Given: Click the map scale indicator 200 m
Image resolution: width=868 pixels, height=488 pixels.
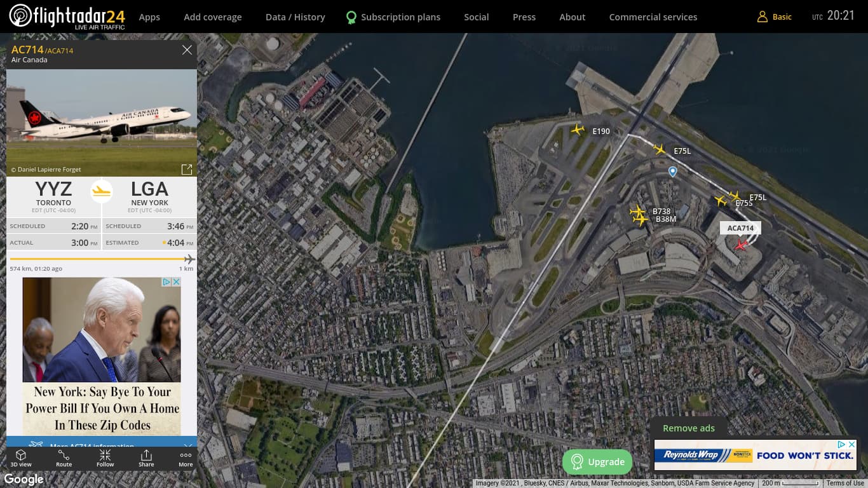Looking at the screenshot, I should click(790, 484).
